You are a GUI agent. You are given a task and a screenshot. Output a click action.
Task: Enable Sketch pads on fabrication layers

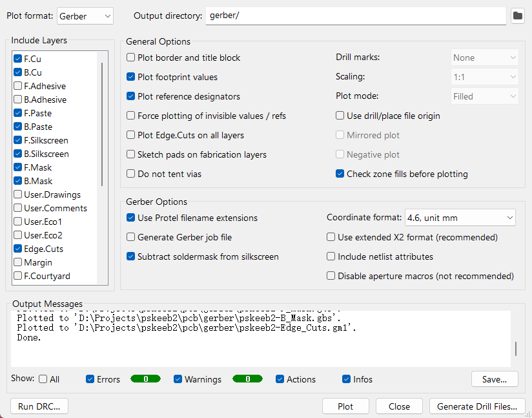point(130,154)
